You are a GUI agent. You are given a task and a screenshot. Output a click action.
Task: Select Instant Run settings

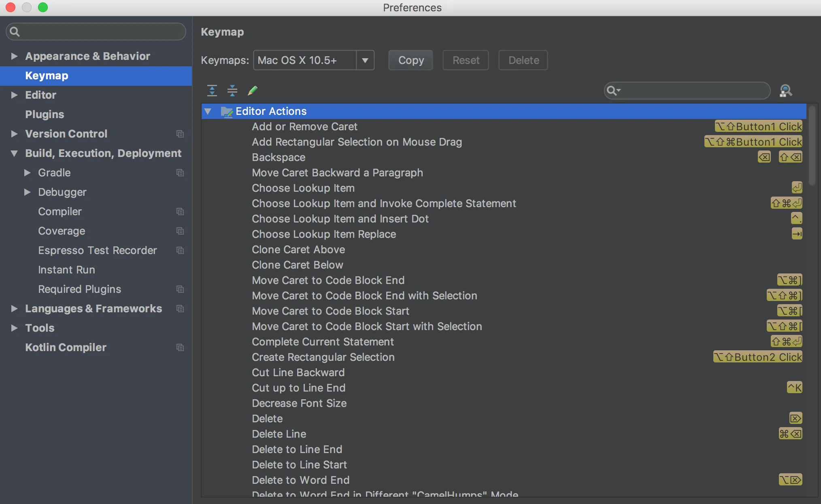tap(66, 270)
